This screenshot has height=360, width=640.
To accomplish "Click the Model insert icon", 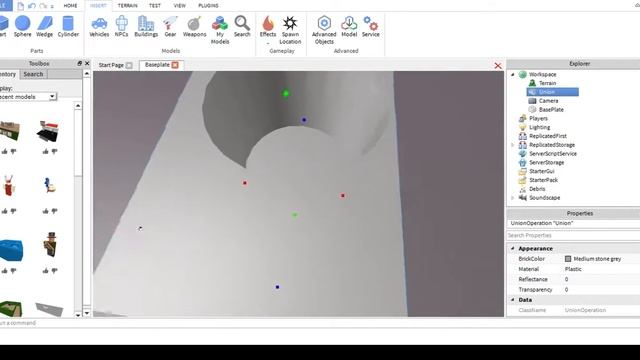I will point(349,27).
